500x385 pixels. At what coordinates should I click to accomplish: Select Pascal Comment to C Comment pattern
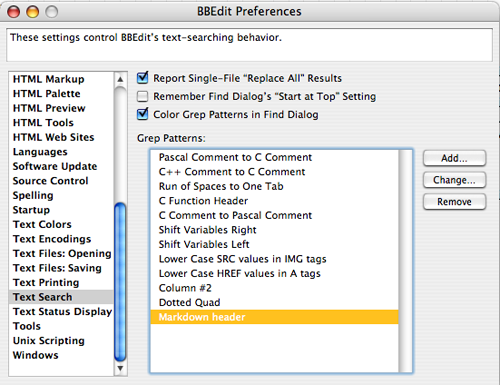point(274,157)
